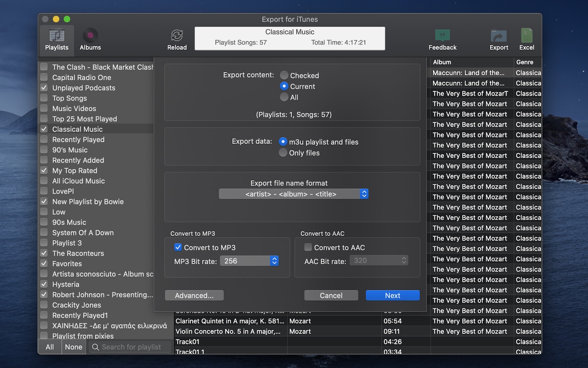Viewport: 588px width, 368px height.
Task: Click the Classical Music playlist info header
Action: [290, 38]
